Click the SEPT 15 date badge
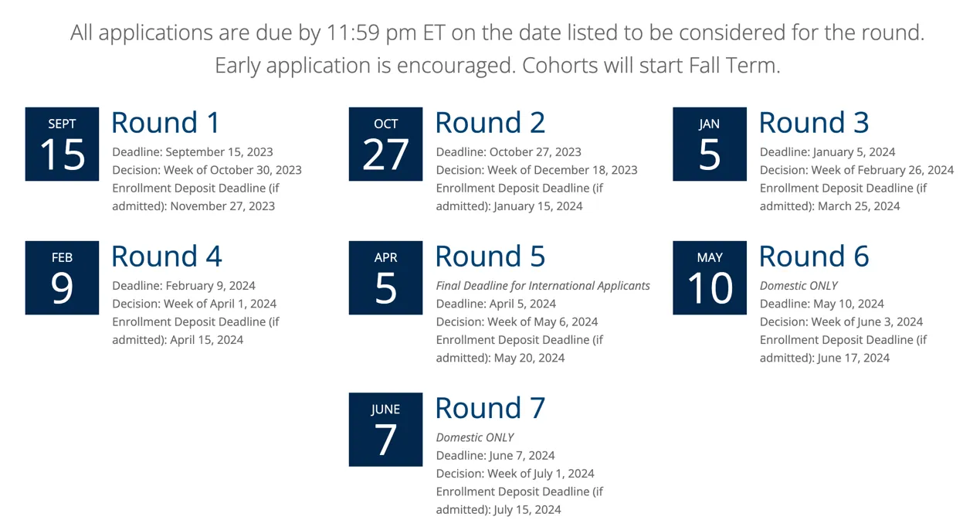Screen dimensions: 980x527 click(x=62, y=144)
